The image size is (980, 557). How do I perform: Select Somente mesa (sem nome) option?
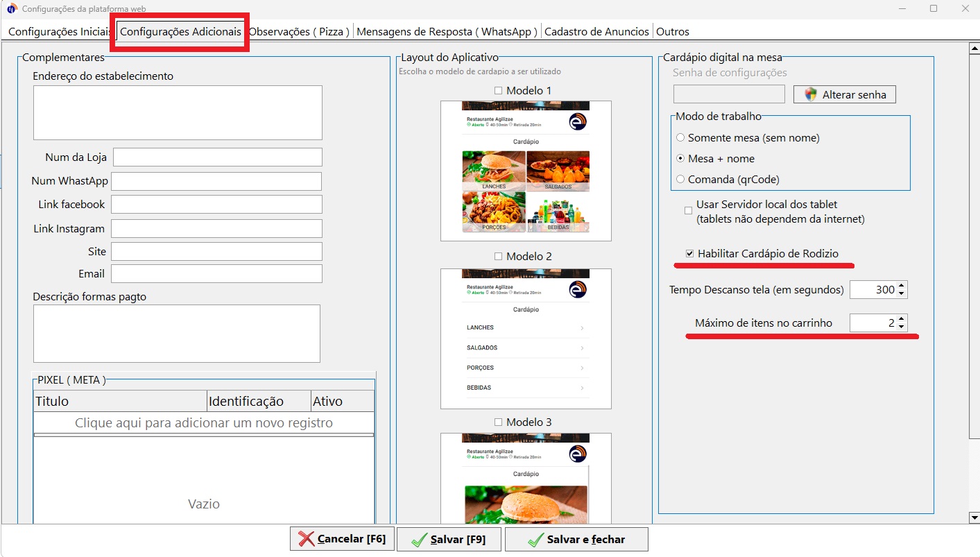pyautogui.click(x=680, y=138)
